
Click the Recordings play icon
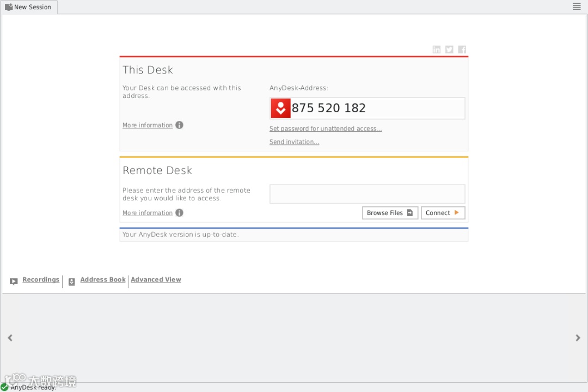14,281
